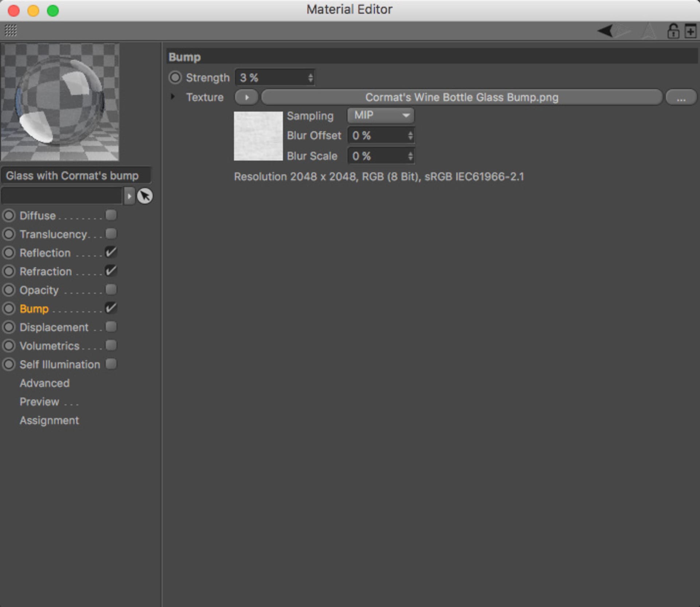Viewport: 700px width, 607px height.
Task: Select the Diffuse channel tab
Action: click(38, 215)
